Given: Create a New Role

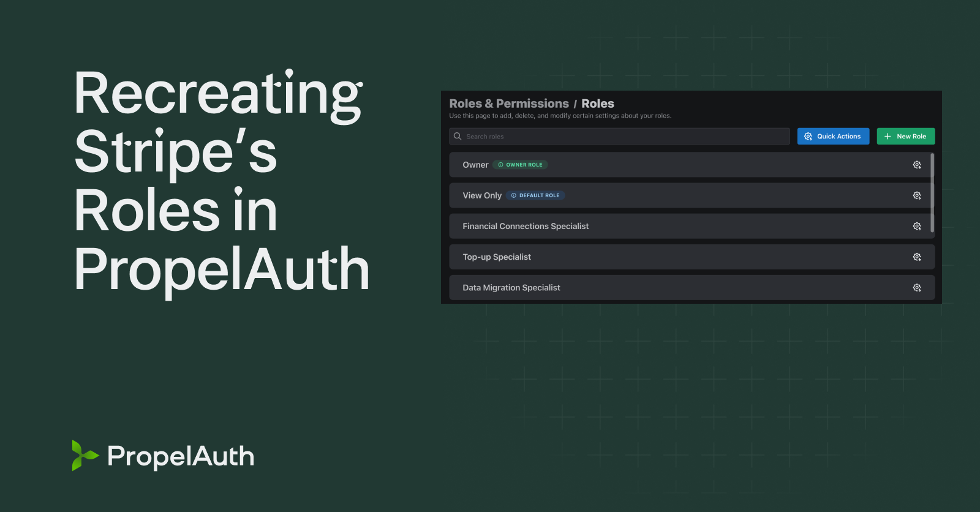Looking at the screenshot, I should pyautogui.click(x=906, y=136).
